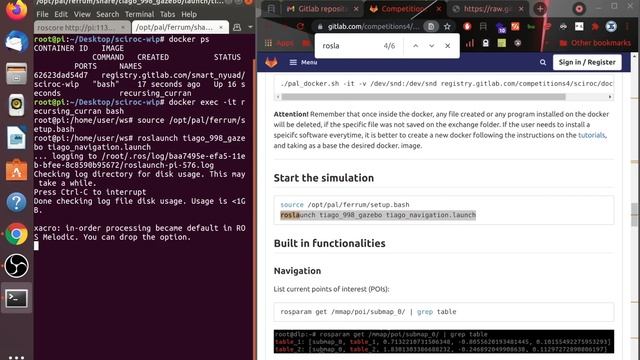Screen dimensions: 640x360
Task: Launch Rhythmbox speaker icon in dock
Action: [16, 105]
